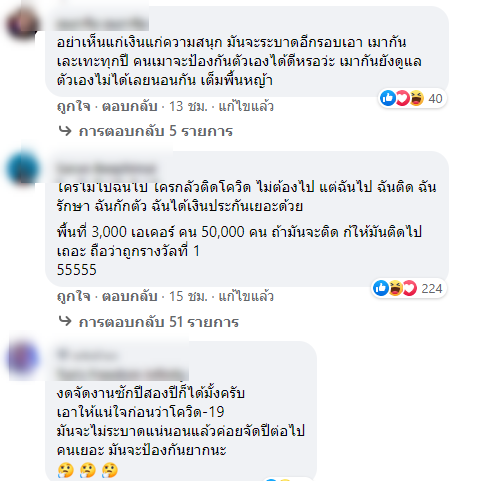The image size is (490, 481).
Task: Click the like reaction icon on the 224-reaction comment
Action: click(x=381, y=288)
